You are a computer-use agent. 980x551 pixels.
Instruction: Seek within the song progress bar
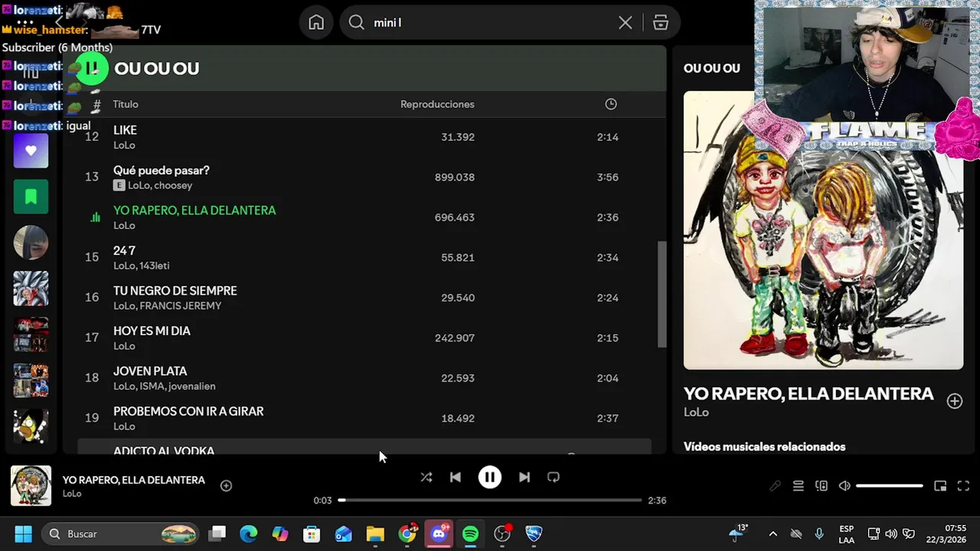tap(490, 500)
